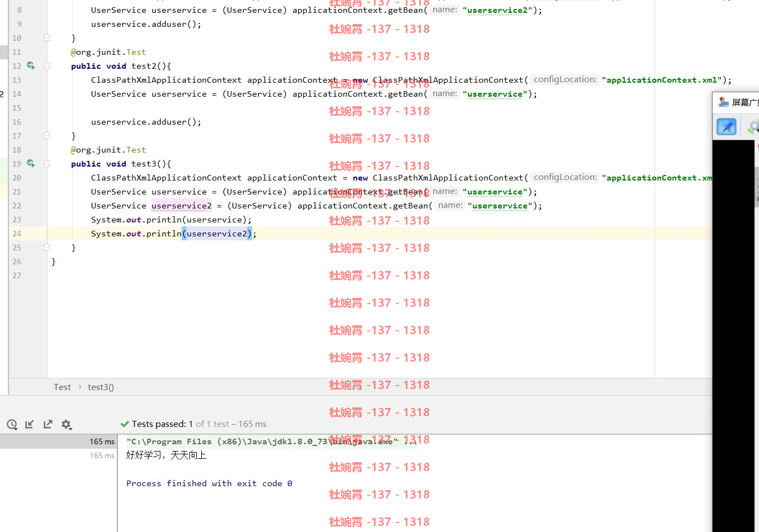Open the test history clock icon

click(12, 425)
